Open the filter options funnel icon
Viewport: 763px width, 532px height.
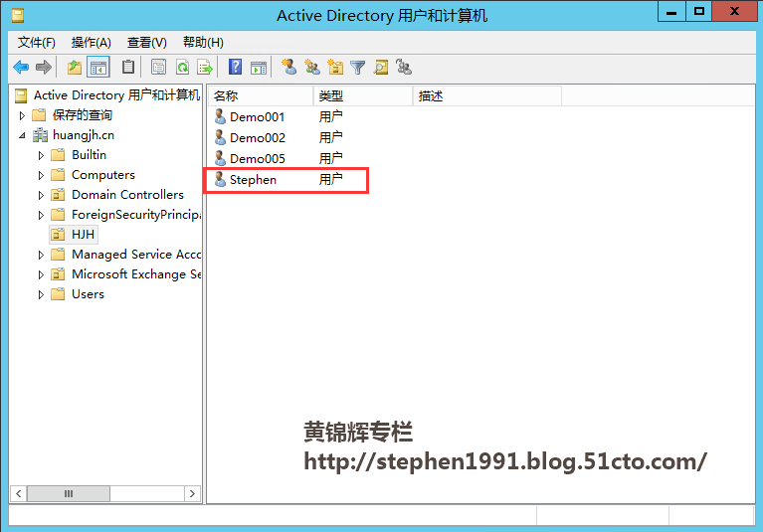358,67
